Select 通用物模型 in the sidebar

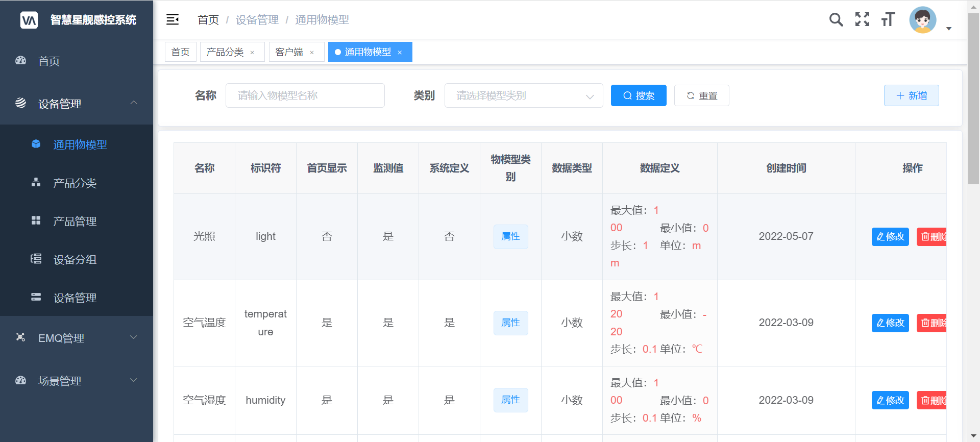[77, 144]
